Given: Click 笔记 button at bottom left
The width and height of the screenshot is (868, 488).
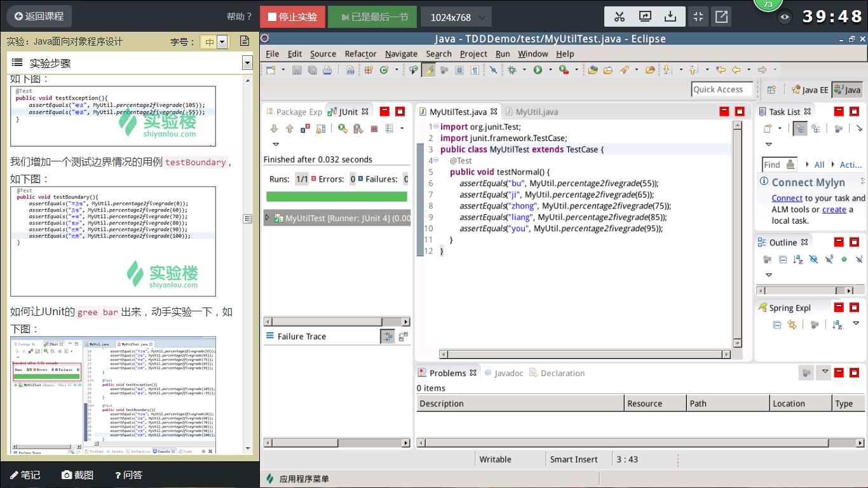Looking at the screenshot, I should [x=25, y=475].
